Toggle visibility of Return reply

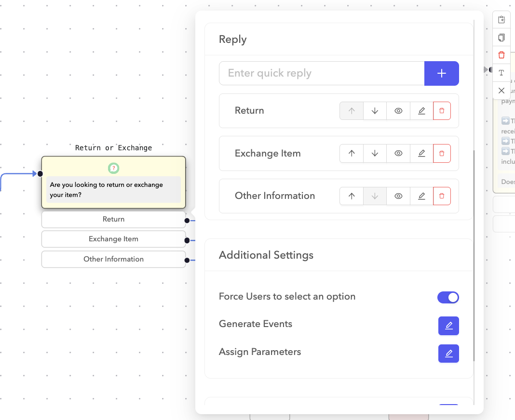[398, 111]
